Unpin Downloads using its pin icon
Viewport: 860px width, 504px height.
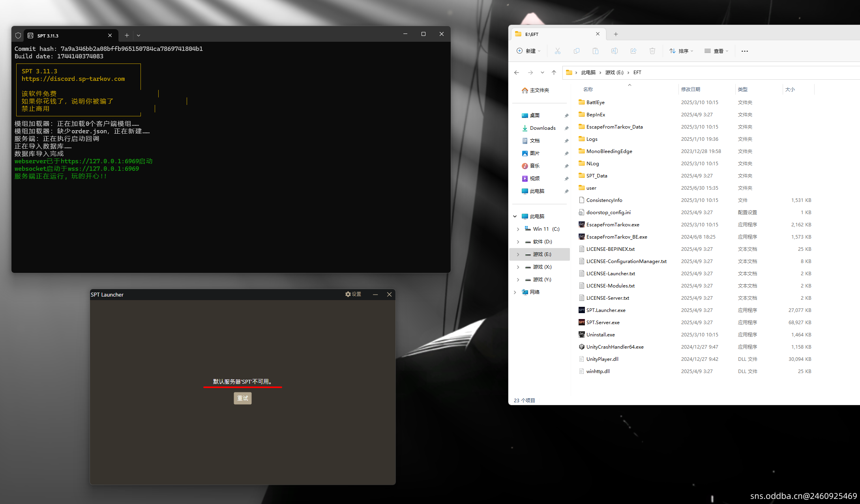pos(566,128)
